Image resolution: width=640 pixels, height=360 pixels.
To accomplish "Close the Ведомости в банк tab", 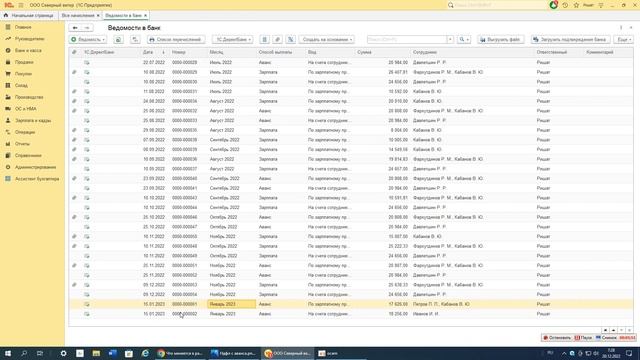I will coord(145,16).
